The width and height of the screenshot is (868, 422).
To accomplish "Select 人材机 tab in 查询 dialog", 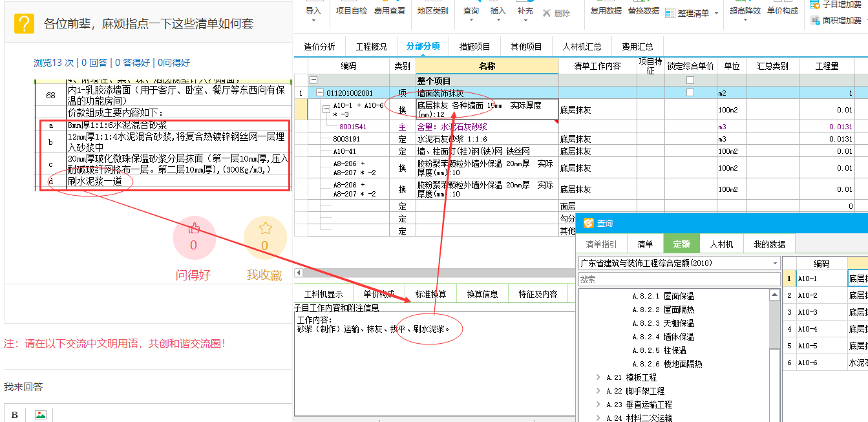I will click(x=721, y=244).
